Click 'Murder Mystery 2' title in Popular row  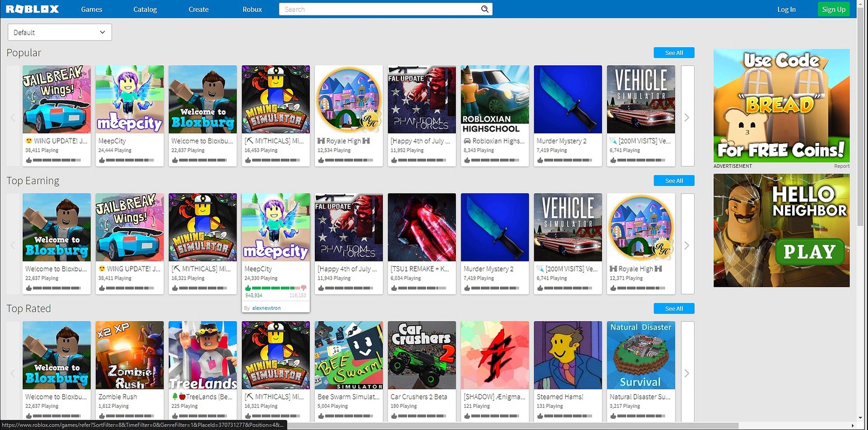coord(562,141)
